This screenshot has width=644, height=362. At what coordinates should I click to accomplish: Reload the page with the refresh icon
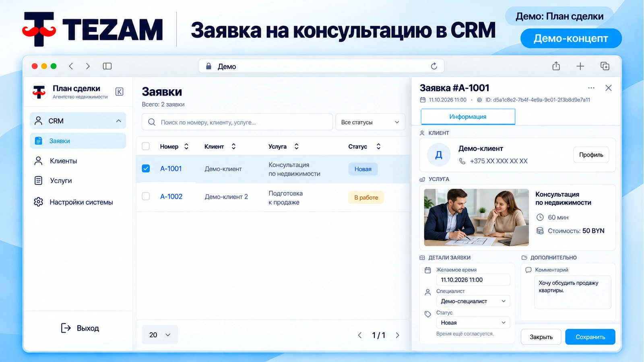click(x=434, y=66)
